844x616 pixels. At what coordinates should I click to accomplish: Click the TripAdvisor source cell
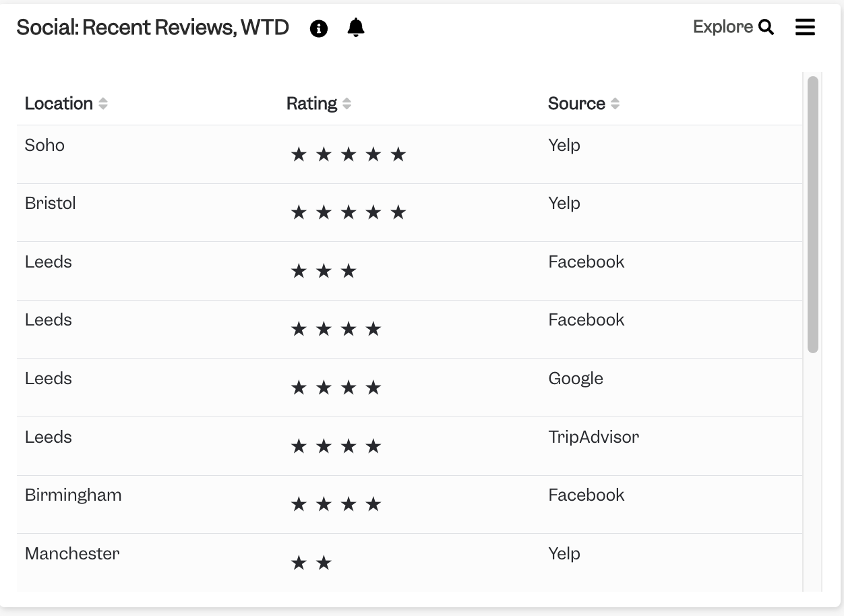[x=593, y=437]
